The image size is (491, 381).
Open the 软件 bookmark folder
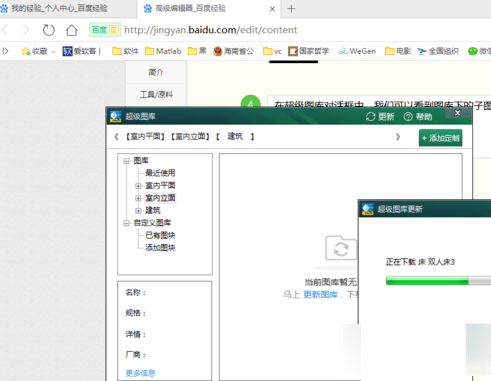tap(125, 51)
